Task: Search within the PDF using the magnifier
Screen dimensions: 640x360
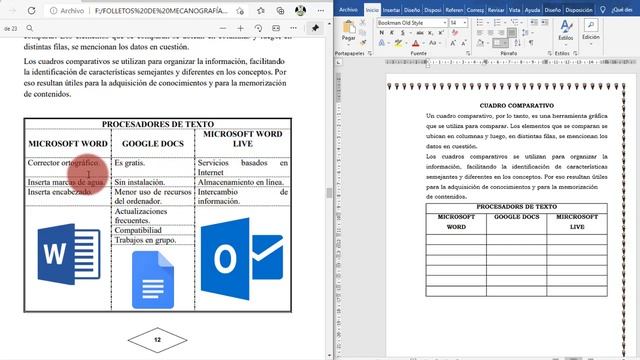Action: point(29,28)
